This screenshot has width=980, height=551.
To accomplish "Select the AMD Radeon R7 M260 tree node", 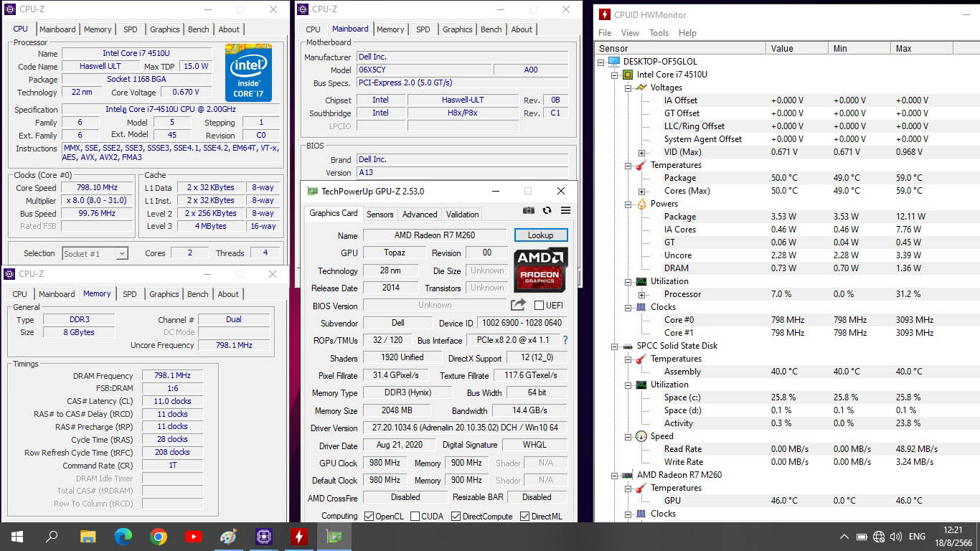I will click(679, 475).
